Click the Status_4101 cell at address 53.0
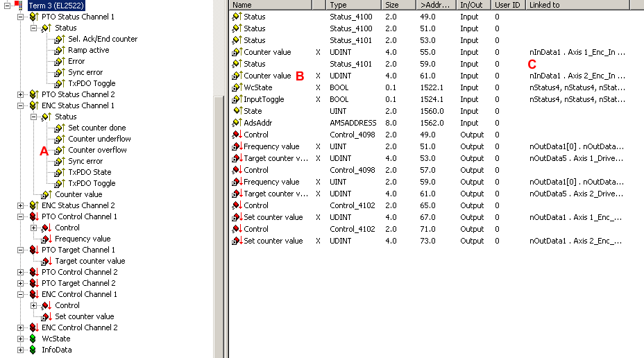Image resolution: width=644 pixels, height=358 pixels. pos(350,40)
